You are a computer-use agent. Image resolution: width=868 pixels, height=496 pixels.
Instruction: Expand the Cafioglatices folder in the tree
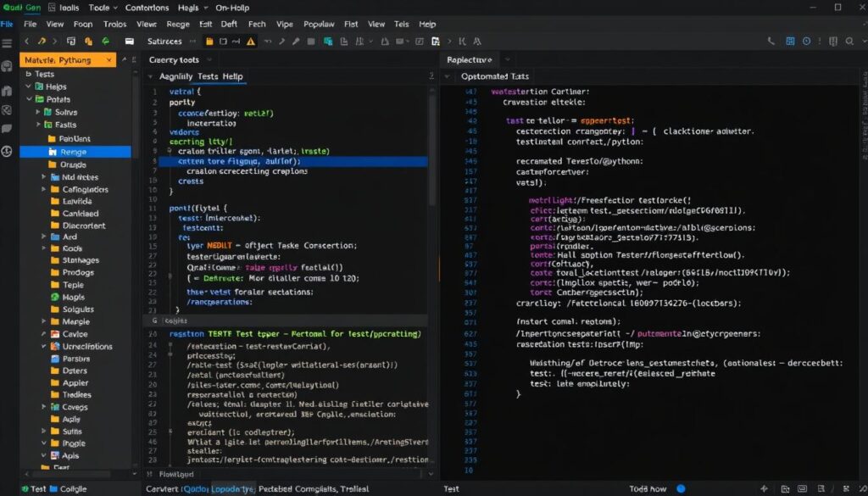44,189
